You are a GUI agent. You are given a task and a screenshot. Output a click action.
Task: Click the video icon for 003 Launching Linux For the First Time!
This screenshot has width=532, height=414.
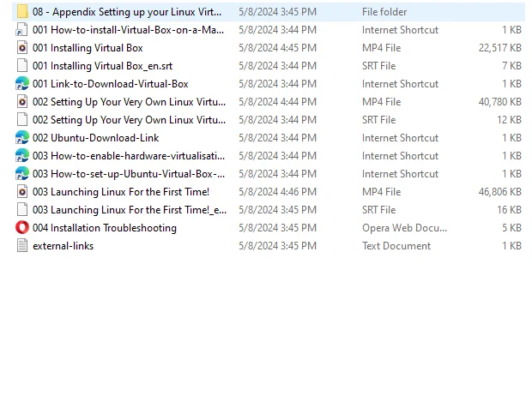click(22, 192)
